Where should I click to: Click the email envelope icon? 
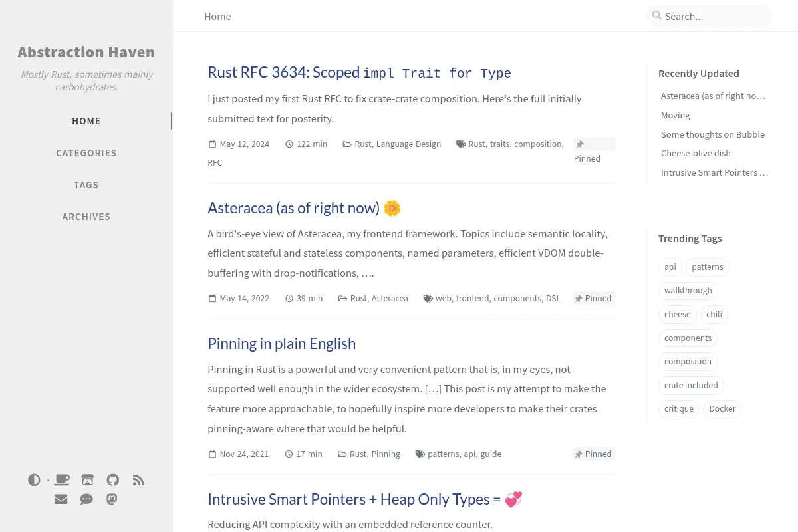click(61, 499)
